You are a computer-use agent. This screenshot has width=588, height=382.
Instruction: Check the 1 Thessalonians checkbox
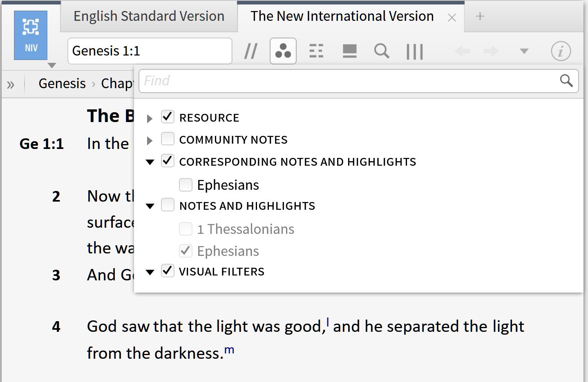tap(186, 229)
